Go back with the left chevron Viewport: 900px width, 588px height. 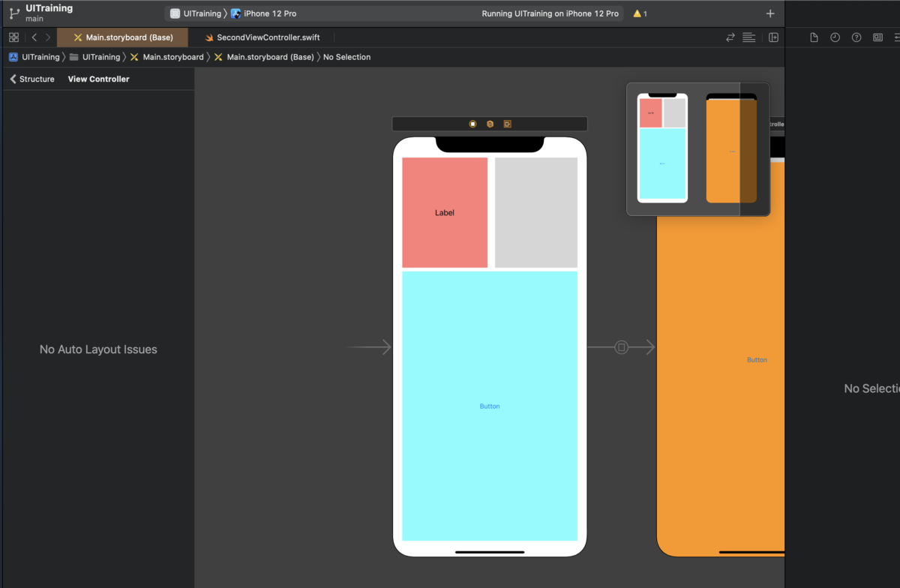click(34, 37)
